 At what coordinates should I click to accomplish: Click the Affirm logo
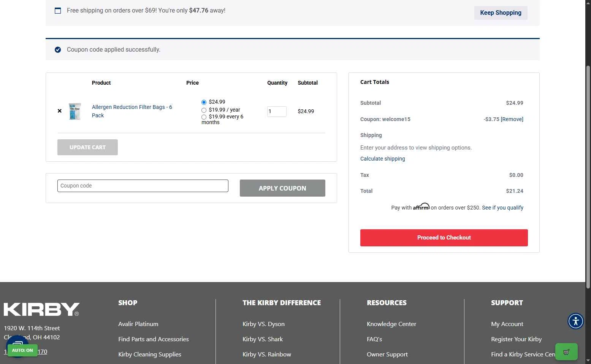tap(421, 206)
